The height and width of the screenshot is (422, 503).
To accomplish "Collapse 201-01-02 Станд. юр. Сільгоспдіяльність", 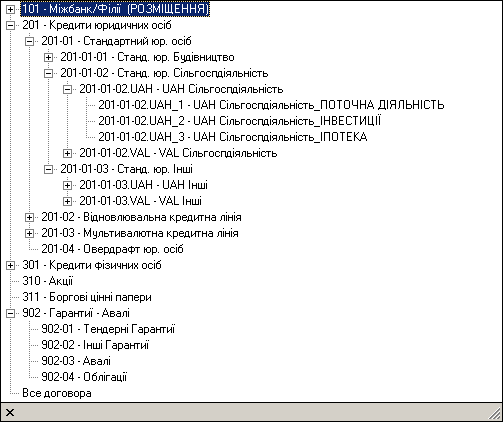I will 48,74.
